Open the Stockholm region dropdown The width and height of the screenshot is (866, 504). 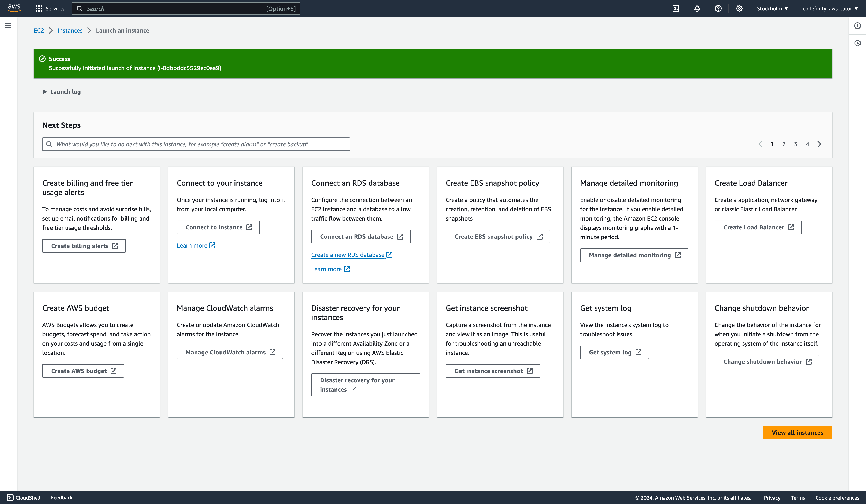coord(772,9)
